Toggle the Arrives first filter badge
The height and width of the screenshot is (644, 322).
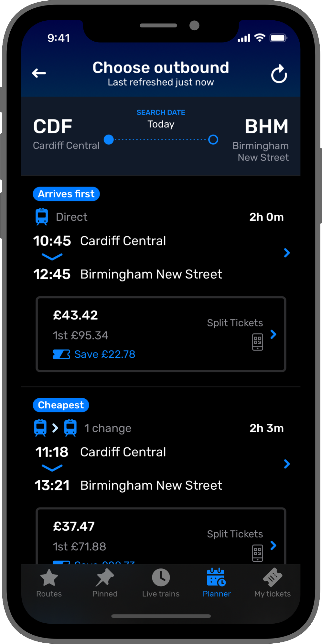[x=66, y=194]
